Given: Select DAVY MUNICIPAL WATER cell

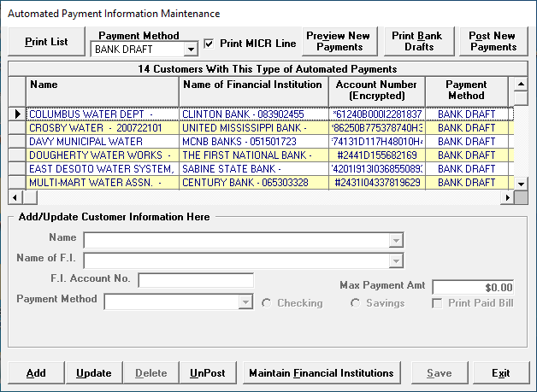Looking at the screenshot, I should (103, 142).
